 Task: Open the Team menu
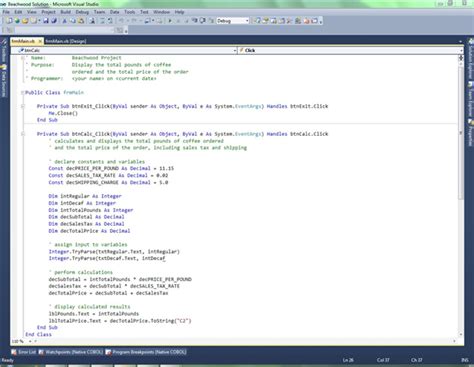[99, 12]
